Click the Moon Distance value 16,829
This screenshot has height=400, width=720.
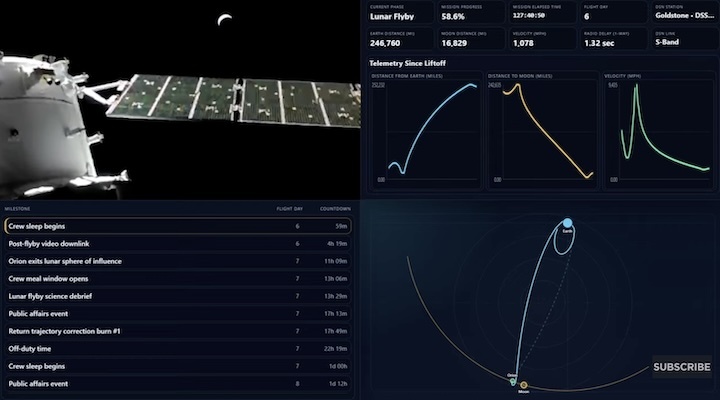click(x=454, y=43)
